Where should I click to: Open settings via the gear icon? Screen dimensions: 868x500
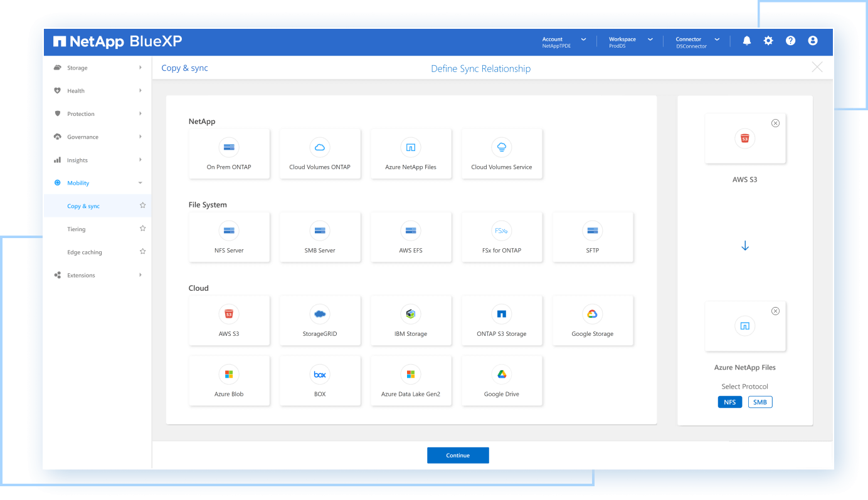(768, 41)
